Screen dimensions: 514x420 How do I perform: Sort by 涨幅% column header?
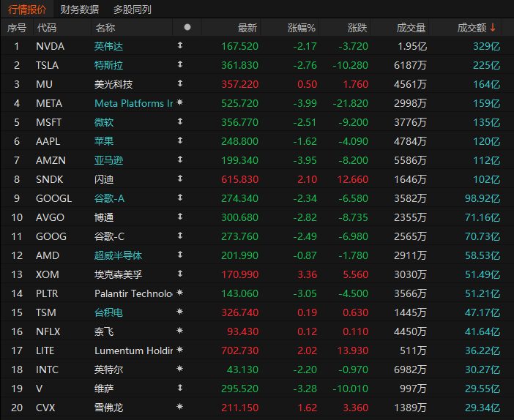pyautogui.click(x=301, y=28)
